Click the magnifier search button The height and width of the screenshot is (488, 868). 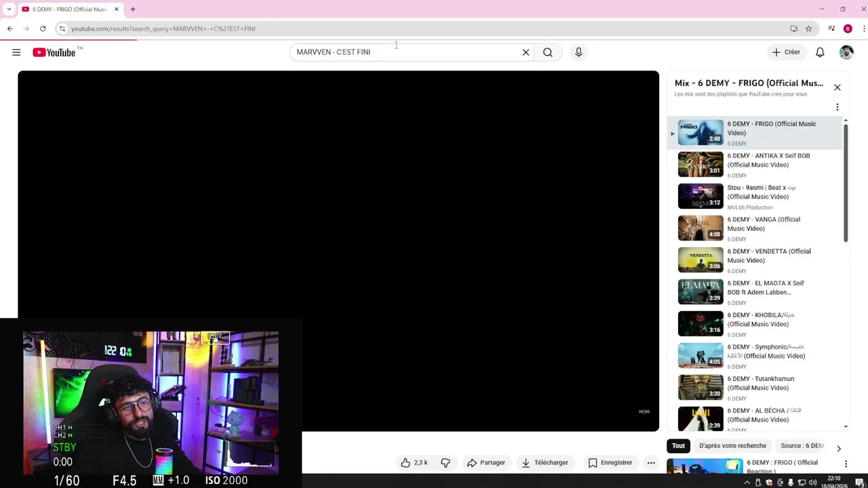point(548,52)
